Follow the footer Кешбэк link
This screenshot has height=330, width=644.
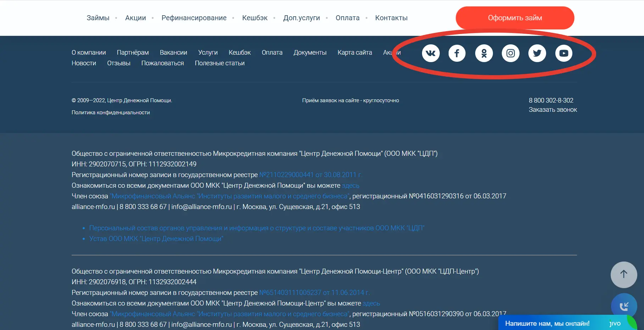pos(240,53)
